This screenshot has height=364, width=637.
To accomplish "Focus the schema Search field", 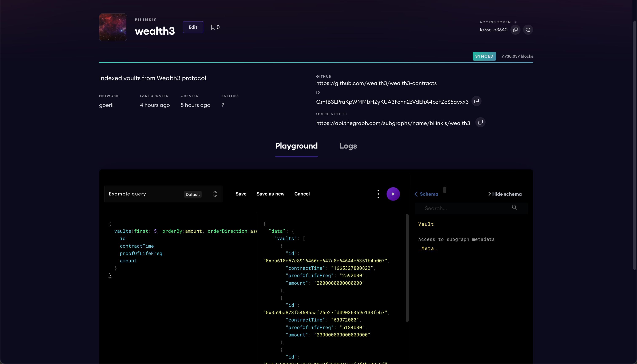I will pos(471,208).
